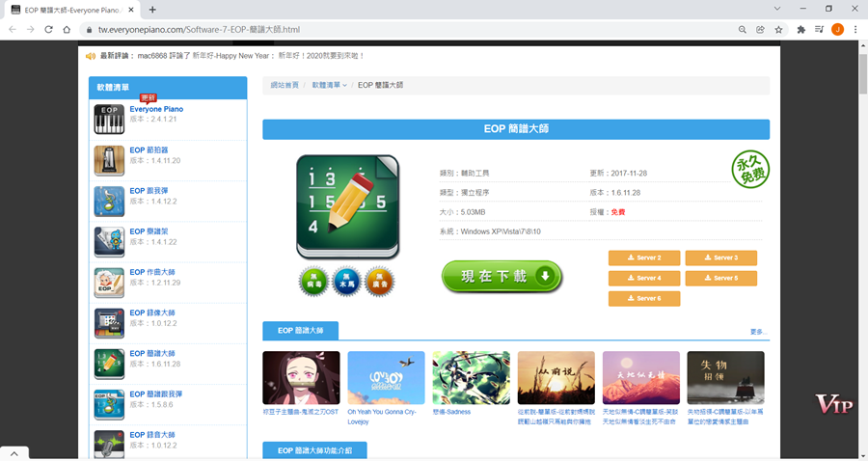This screenshot has width=868, height=461.
Task: Click the 更多 link
Action: pyautogui.click(x=758, y=332)
